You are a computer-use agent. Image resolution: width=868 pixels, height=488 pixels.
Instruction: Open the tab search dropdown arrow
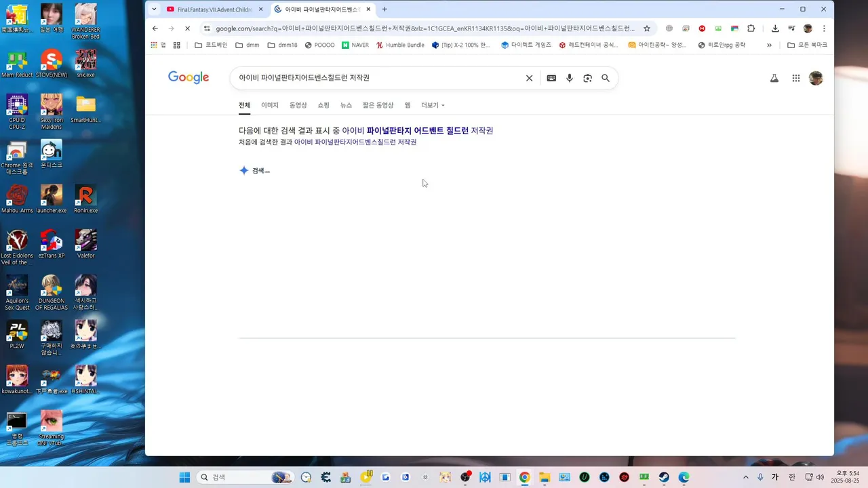click(154, 9)
